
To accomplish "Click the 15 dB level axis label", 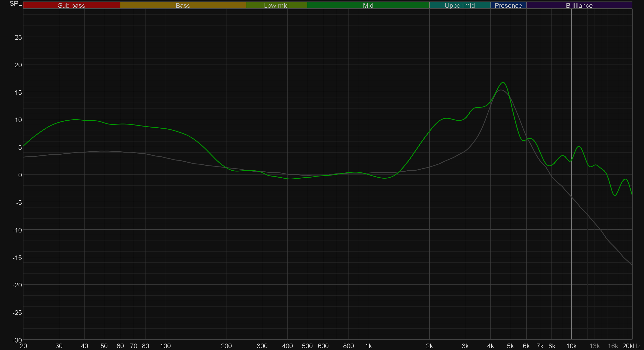I will click(18, 93).
